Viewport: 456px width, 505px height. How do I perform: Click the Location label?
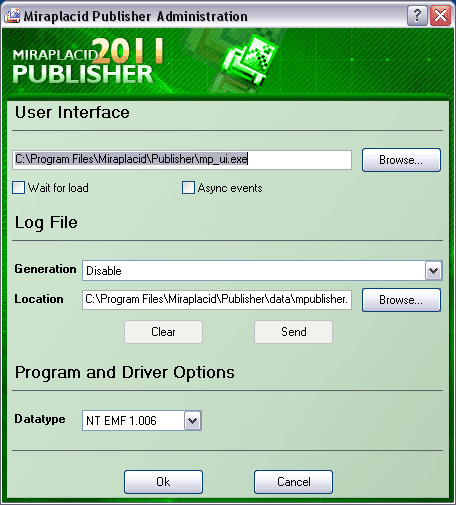39,299
